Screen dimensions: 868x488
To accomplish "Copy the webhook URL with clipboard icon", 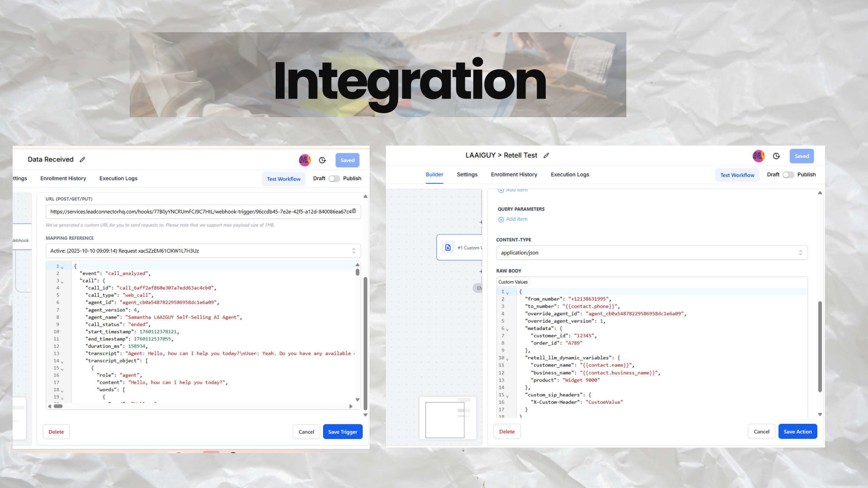I will (x=354, y=211).
